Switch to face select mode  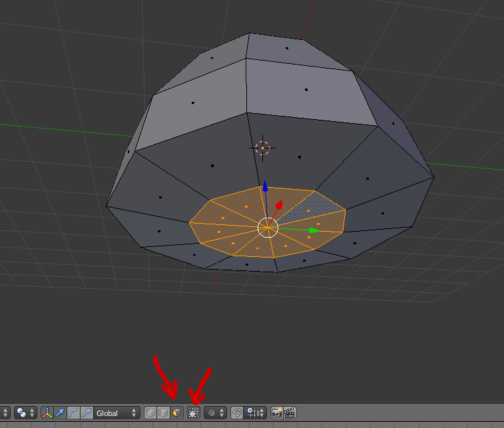pos(176,413)
